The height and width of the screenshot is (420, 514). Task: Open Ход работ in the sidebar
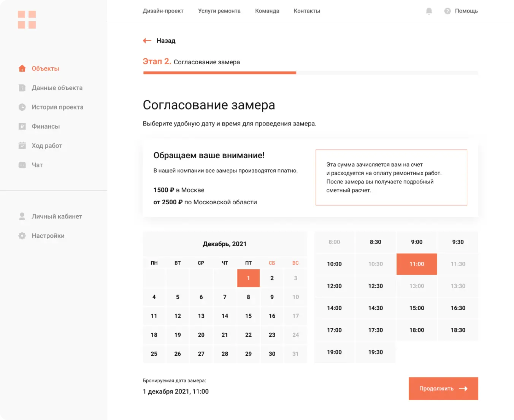(47, 146)
